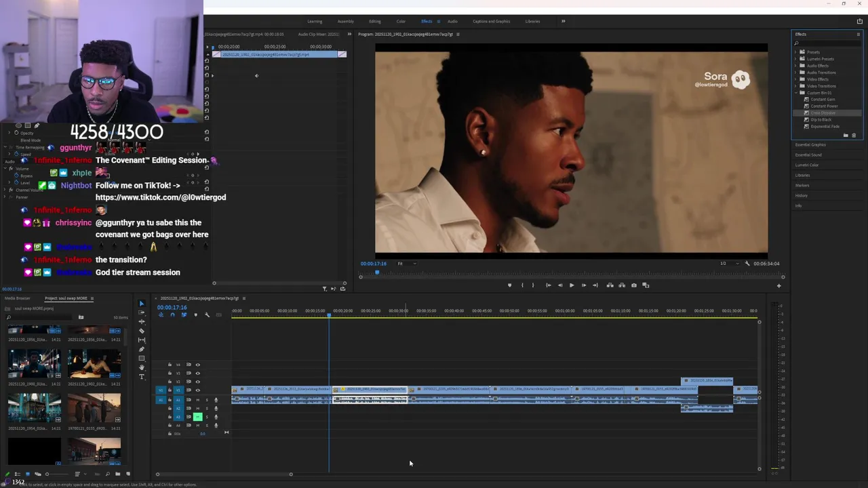Select the Slip tool
Screen dimensions: 868x488
pos(142,340)
